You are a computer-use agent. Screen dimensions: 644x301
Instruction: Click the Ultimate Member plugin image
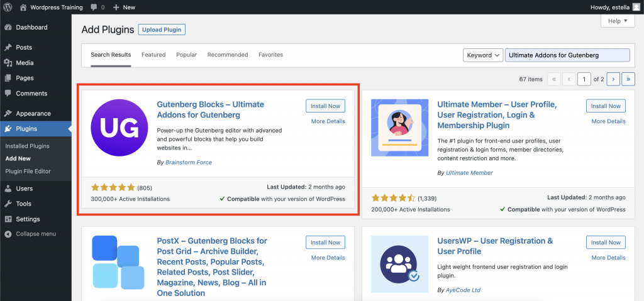click(399, 128)
